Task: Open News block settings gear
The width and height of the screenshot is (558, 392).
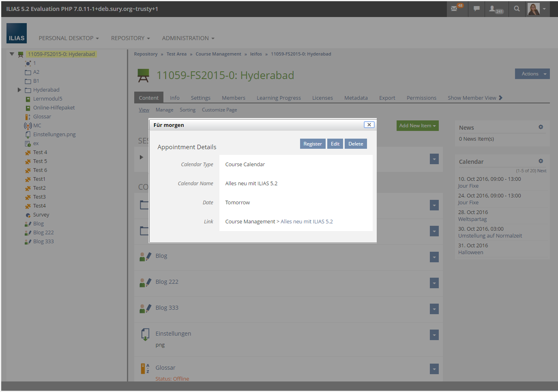Action: tap(541, 127)
